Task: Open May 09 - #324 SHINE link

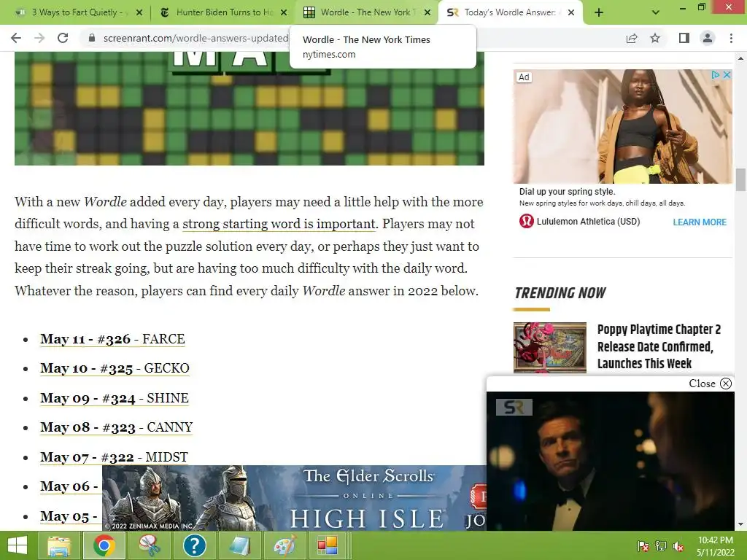Action: (115, 398)
